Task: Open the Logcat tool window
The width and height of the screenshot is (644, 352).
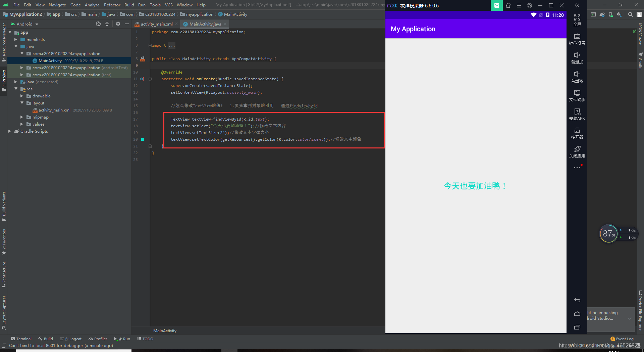Action: 71,339
